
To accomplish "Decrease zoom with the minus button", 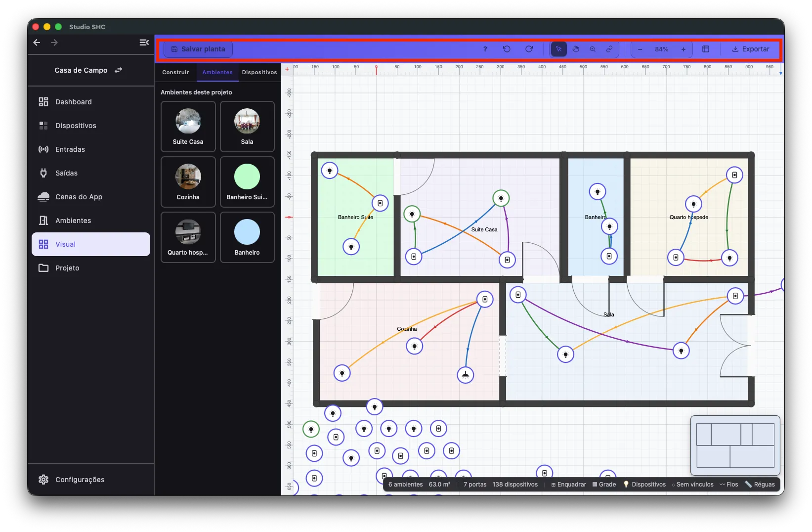I will pos(640,49).
